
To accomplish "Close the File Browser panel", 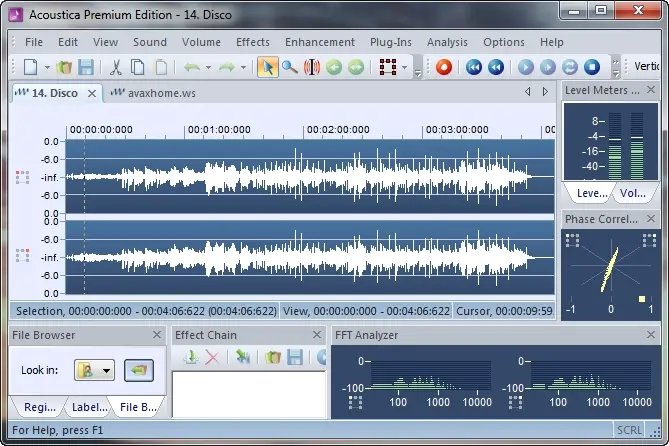I will click(x=157, y=335).
